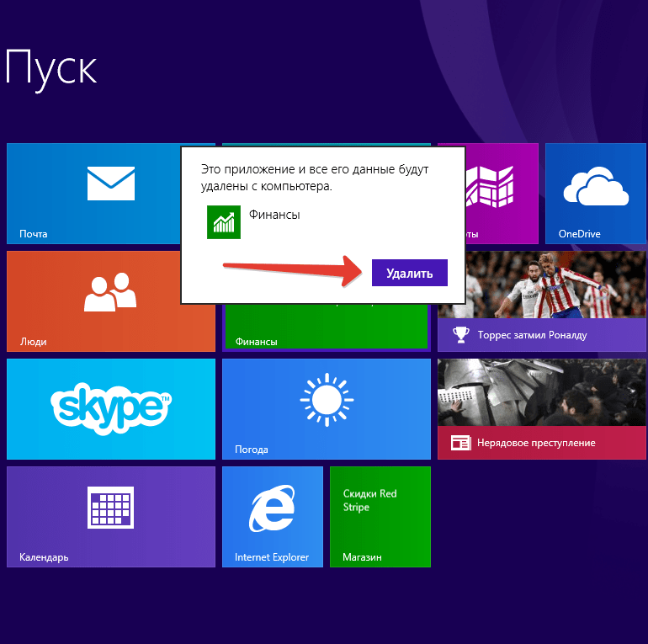Launch the Skype tile
This screenshot has width=648, height=644.
click(x=111, y=409)
